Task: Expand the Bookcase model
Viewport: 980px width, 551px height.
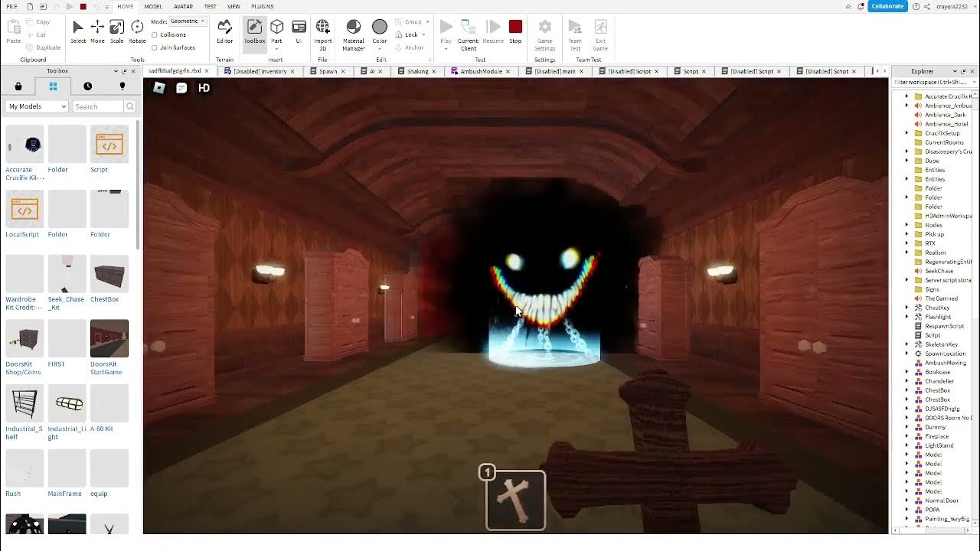Action: pyautogui.click(x=907, y=372)
